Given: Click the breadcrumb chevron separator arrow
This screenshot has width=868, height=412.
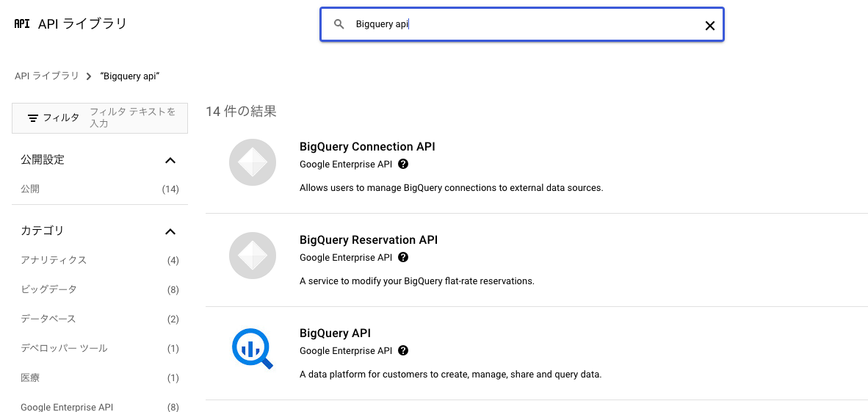Looking at the screenshot, I should (x=89, y=76).
